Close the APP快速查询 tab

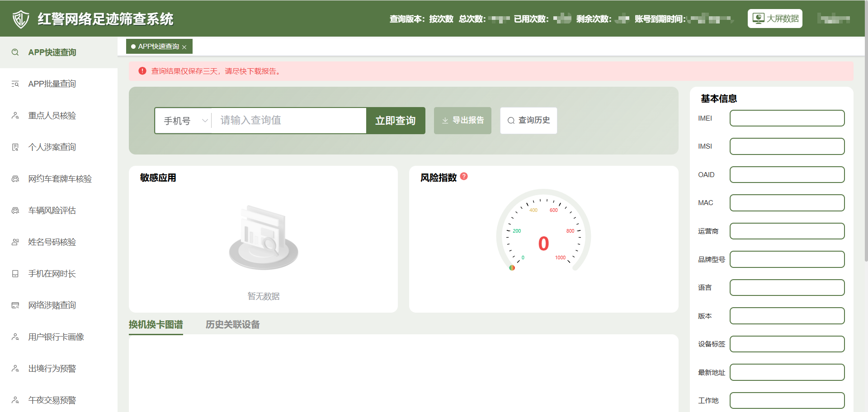pos(184,47)
